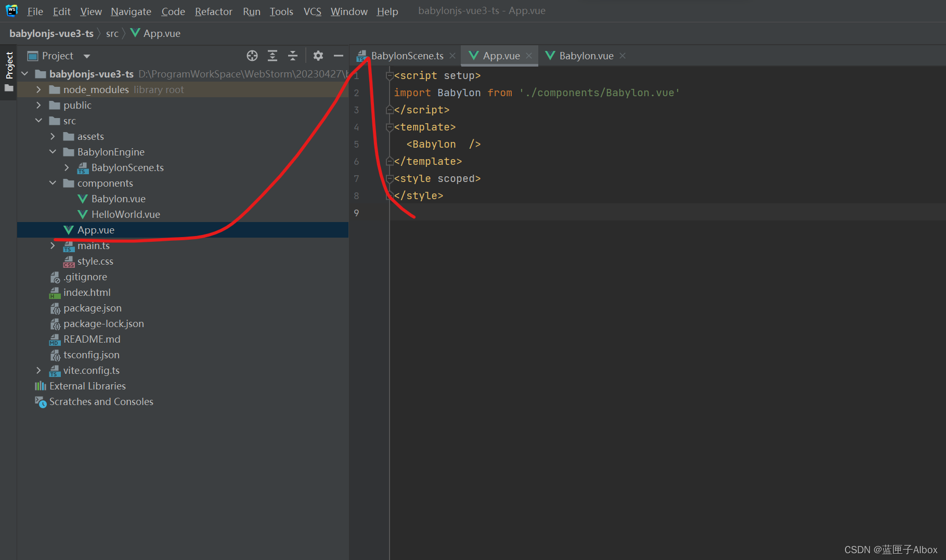
Task: Open the Window menu
Action: coord(349,11)
